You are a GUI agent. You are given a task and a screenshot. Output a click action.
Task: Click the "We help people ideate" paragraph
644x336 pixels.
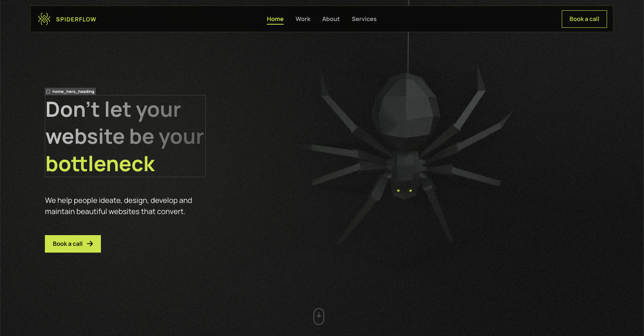click(x=118, y=206)
